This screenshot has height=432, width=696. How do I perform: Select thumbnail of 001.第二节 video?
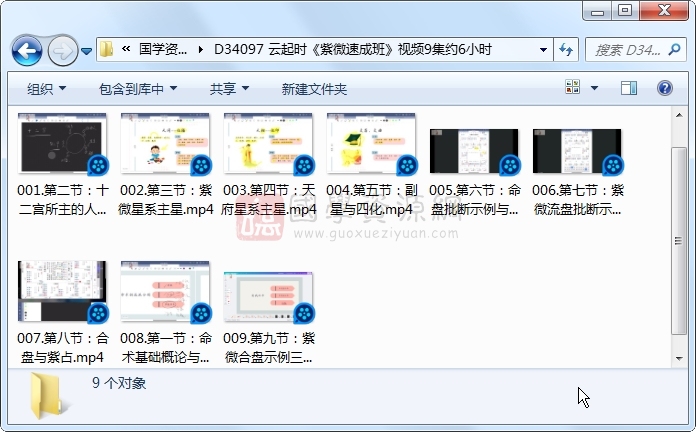coord(62,143)
